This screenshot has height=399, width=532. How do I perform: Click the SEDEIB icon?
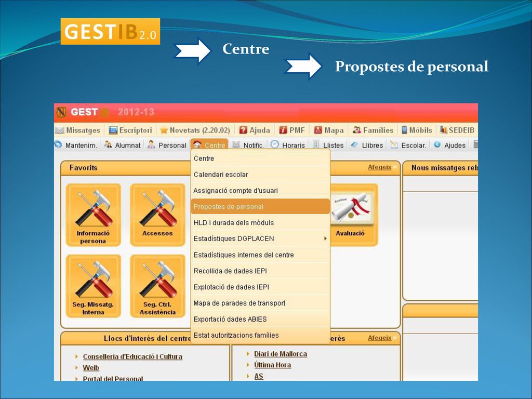(444, 130)
